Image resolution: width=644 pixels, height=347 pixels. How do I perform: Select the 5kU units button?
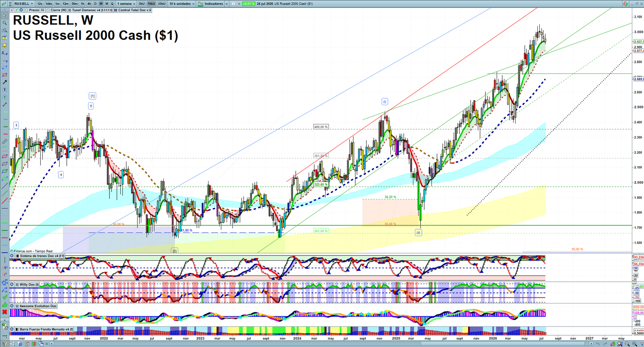pos(142,4)
